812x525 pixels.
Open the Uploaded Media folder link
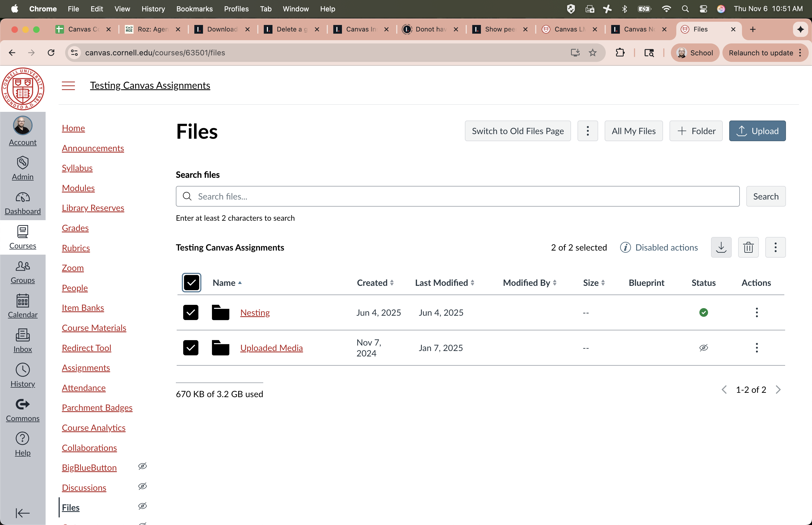click(x=271, y=348)
